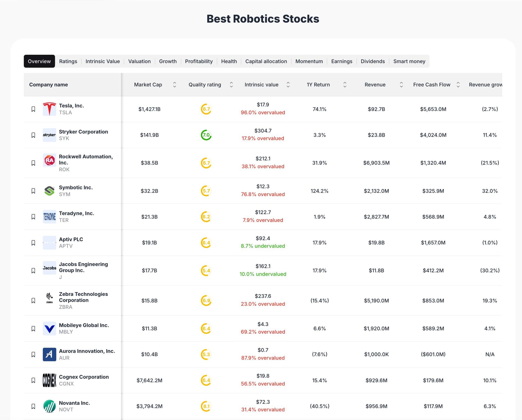Viewport: 522px width, 420px height.
Task: Click the Rockwell Automation logo icon
Action: (x=49, y=160)
